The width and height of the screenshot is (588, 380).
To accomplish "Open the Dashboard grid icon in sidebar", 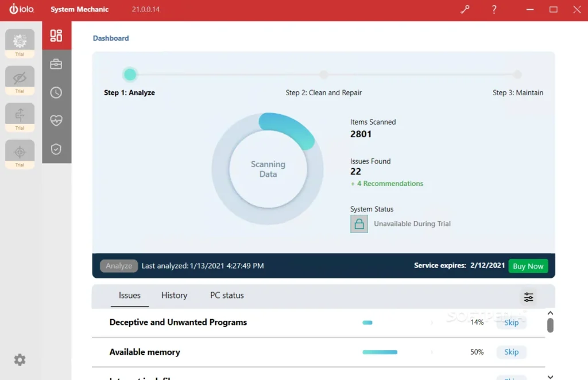I will 56,36.
